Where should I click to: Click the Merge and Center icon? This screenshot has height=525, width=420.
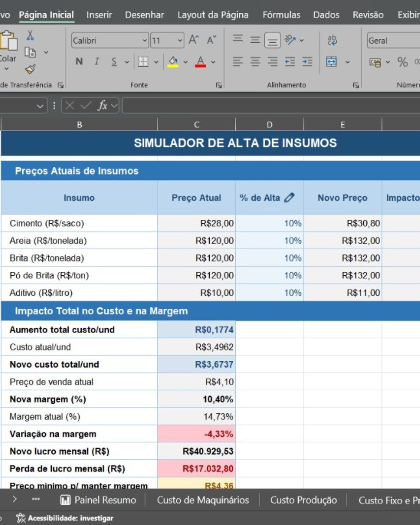pyautogui.click(x=331, y=61)
